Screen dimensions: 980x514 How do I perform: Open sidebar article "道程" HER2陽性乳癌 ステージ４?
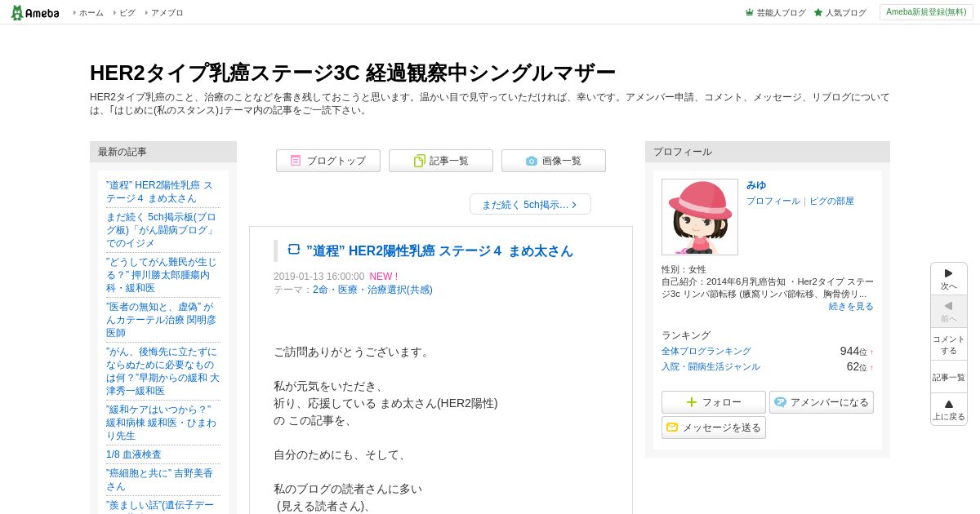tap(159, 192)
